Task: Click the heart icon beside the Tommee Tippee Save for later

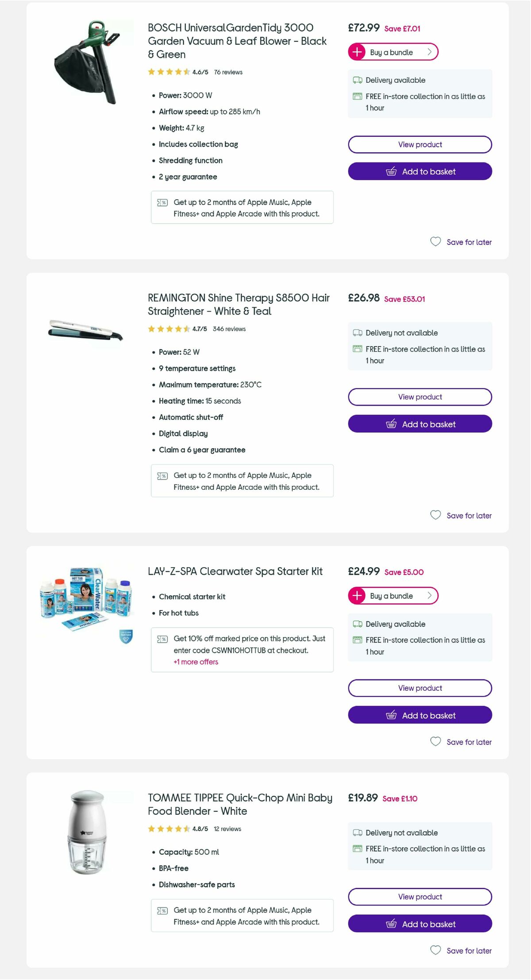Action: point(436,950)
